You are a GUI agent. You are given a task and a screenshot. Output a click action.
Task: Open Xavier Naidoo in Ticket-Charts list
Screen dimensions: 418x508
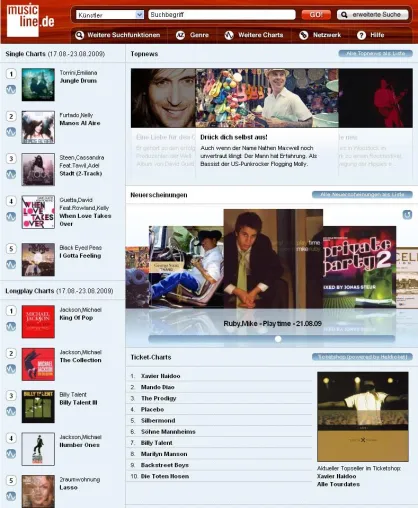(160, 376)
